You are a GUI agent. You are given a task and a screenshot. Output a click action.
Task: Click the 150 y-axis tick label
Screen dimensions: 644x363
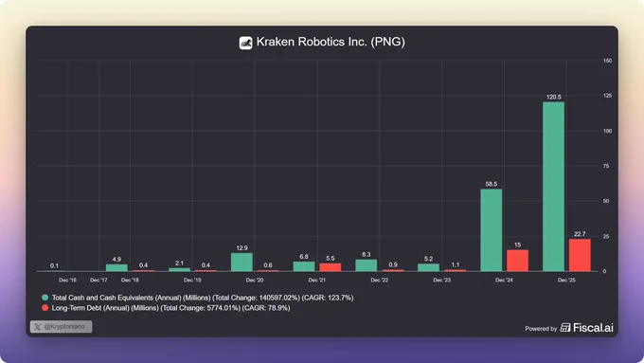tap(607, 61)
